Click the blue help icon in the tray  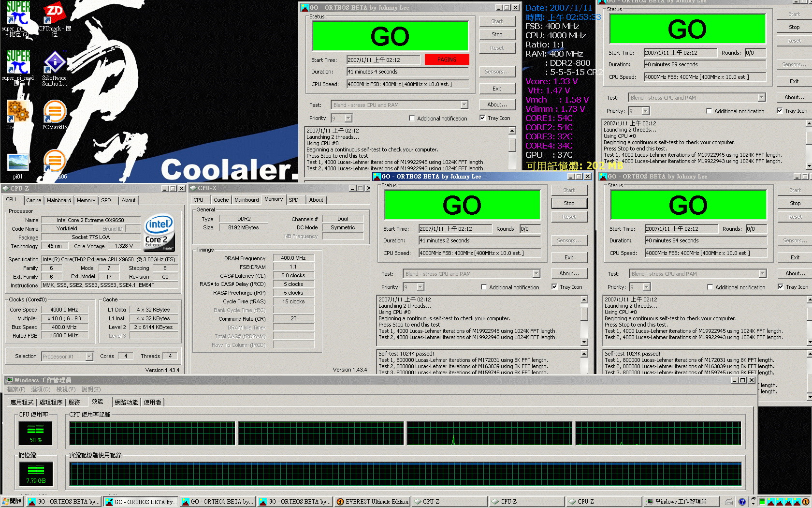click(742, 502)
